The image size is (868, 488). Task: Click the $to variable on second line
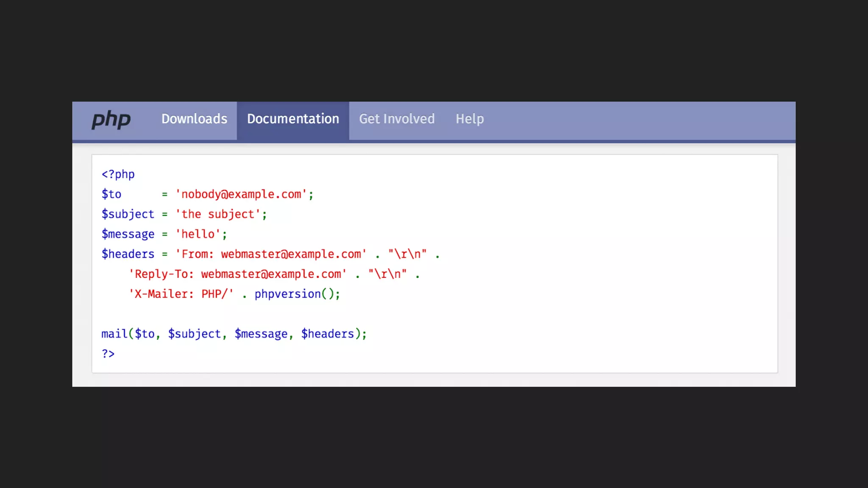pyautogui.click(x=111, y=194)
